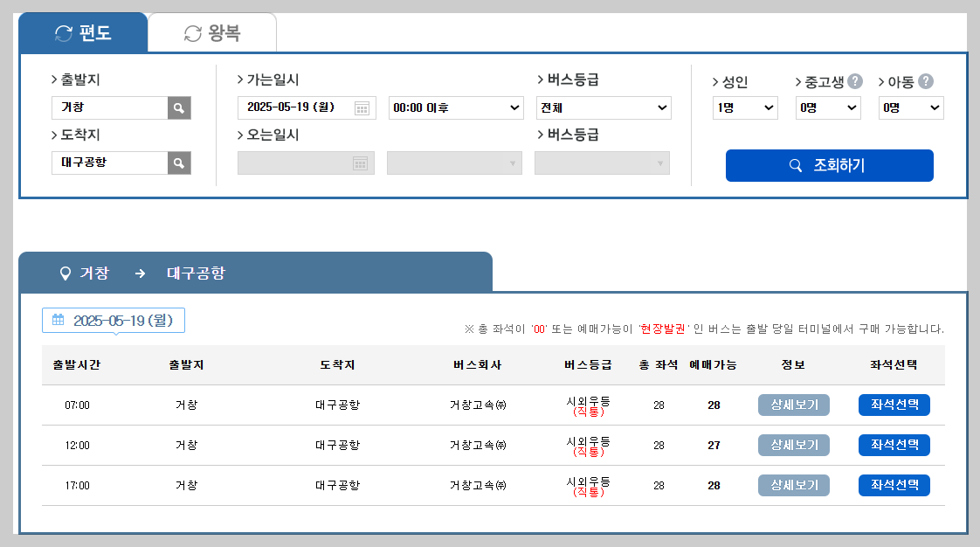Click the date chip 2025-05-19 (월) above table
The image size is (980, 547).
coord(114,320)
